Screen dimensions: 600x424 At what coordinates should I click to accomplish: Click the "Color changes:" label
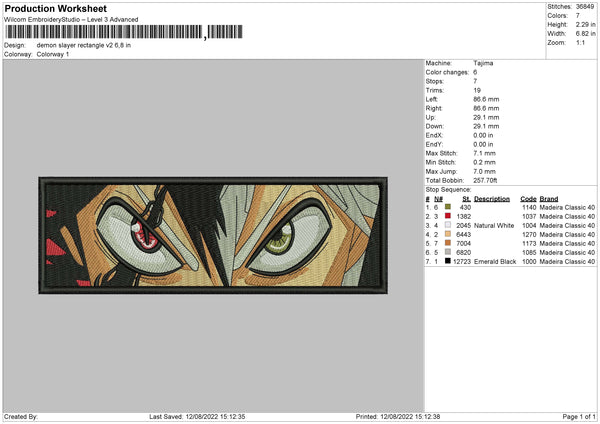coord(447,72)
